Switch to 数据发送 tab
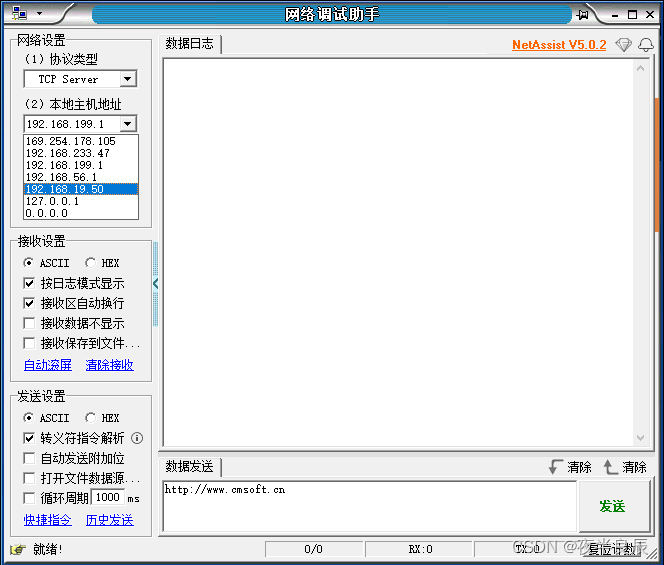The height and width of the screenshot is (565, 664). point(189,467)
